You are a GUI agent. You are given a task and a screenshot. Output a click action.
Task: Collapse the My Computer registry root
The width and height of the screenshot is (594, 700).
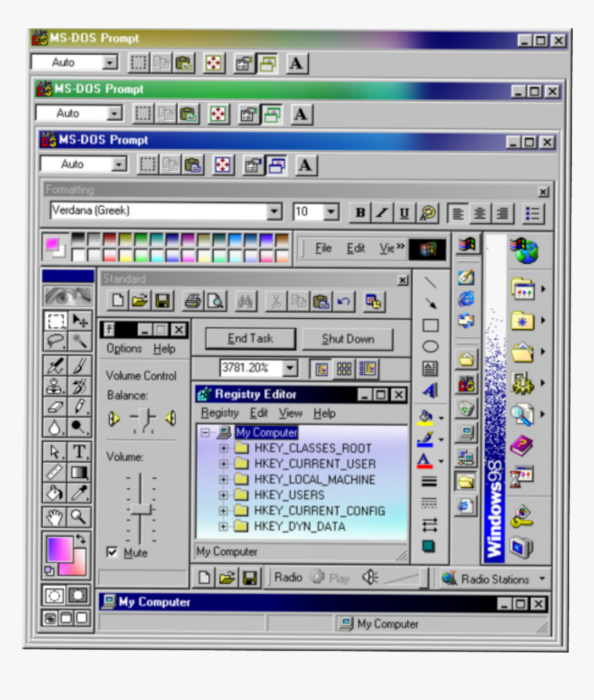(x=205, y=432)
